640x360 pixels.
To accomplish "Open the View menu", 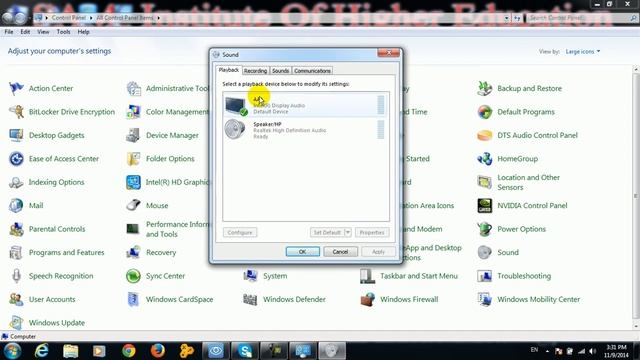I will point(43,32).
